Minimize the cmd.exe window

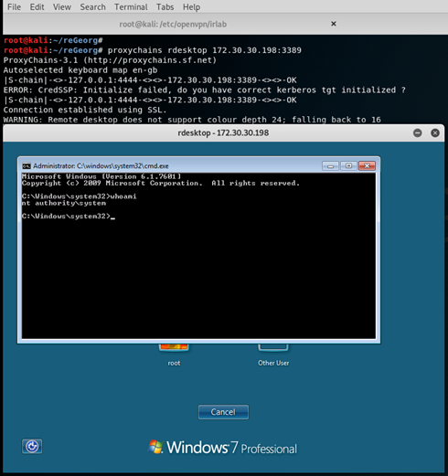tap(330, 166)
